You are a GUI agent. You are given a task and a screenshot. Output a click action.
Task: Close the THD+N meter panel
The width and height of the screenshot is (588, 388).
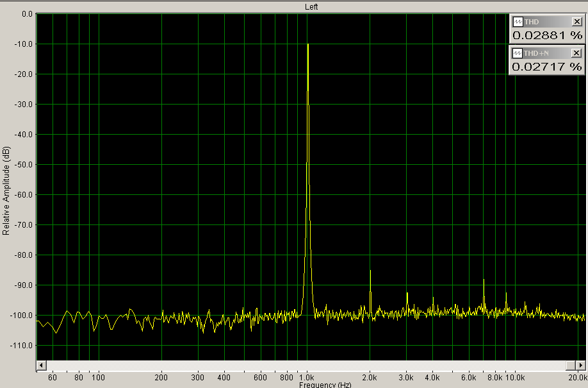click(x=576, y=53)
